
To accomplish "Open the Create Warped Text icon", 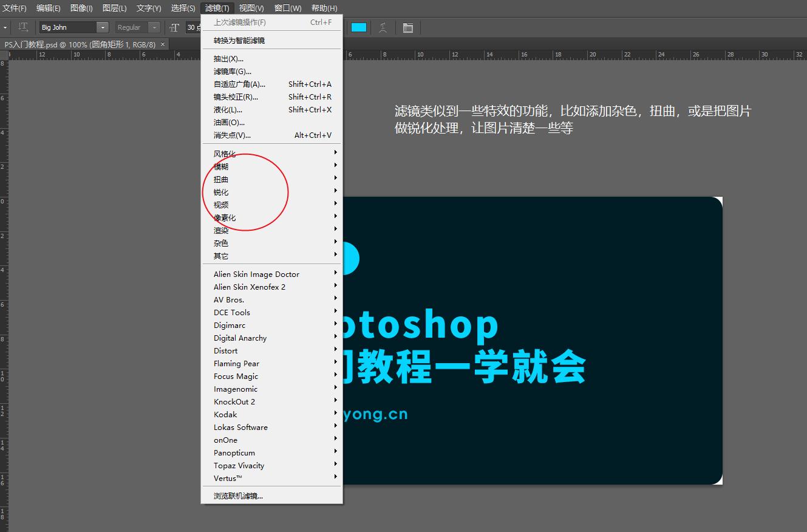I will click(383, 27).
